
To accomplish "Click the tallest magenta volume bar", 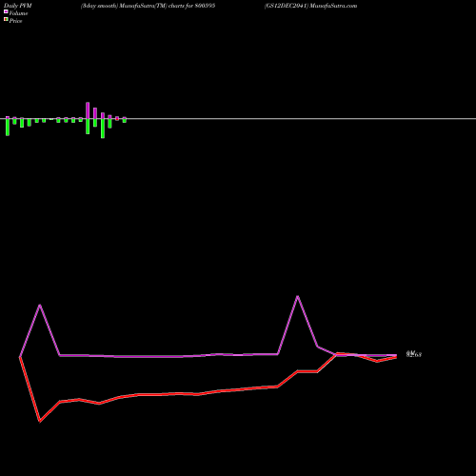I will [x=88, y=110].
